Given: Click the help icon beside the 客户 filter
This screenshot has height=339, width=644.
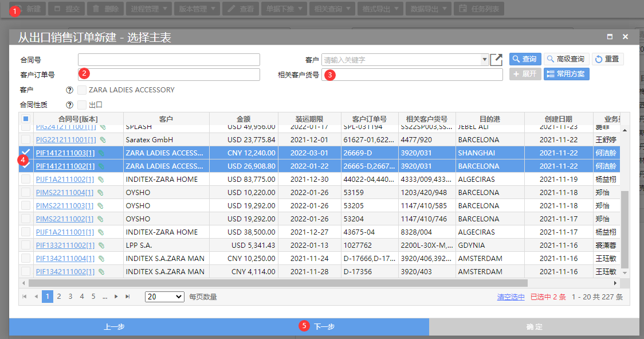Looking at the screenshot, I should pyautogui.click(x=70, y=90).
